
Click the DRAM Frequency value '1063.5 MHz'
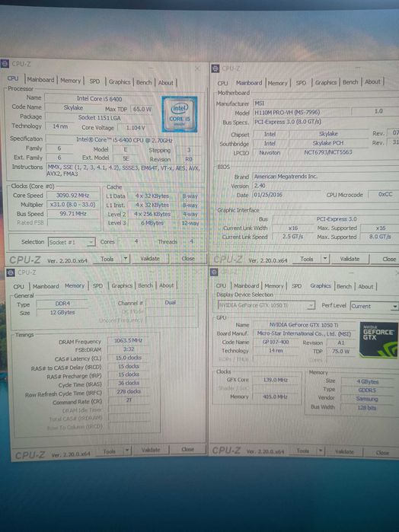128,341
